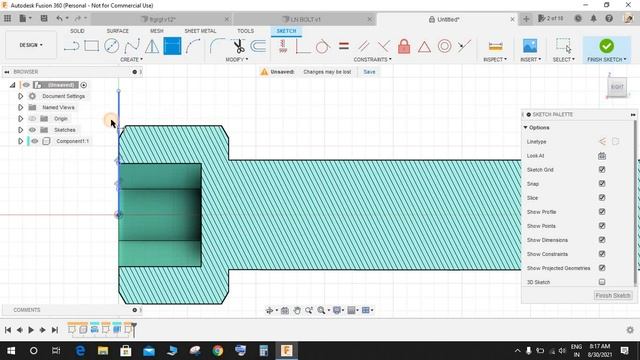The width and height of the screenshot is (640, 360).
Task: Click Save in the Unsaved warning bar
Action: pos(369,72)
